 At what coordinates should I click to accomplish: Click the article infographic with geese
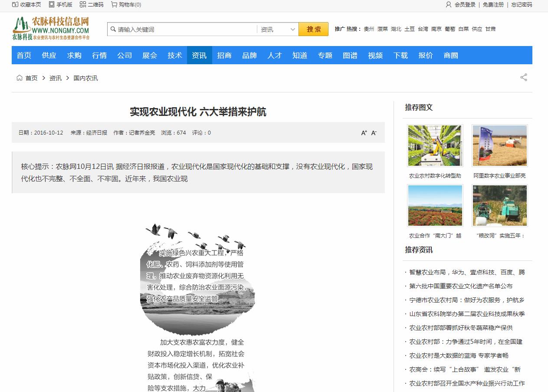click(198, 307)
